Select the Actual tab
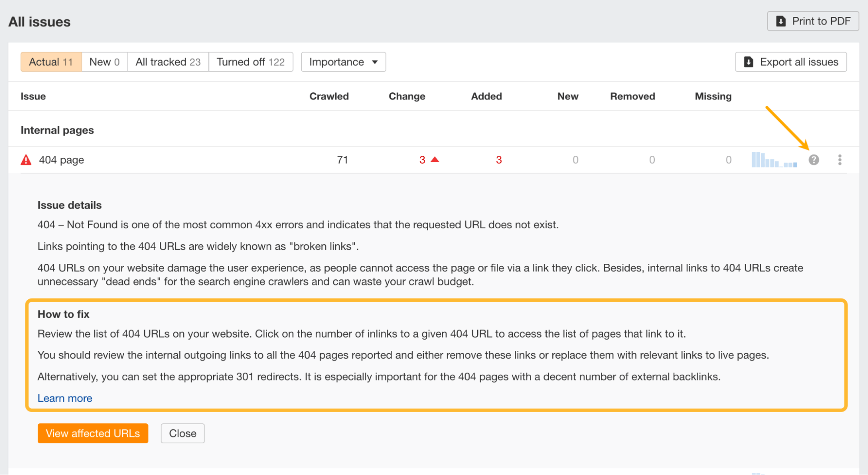 tap(50, 62)
